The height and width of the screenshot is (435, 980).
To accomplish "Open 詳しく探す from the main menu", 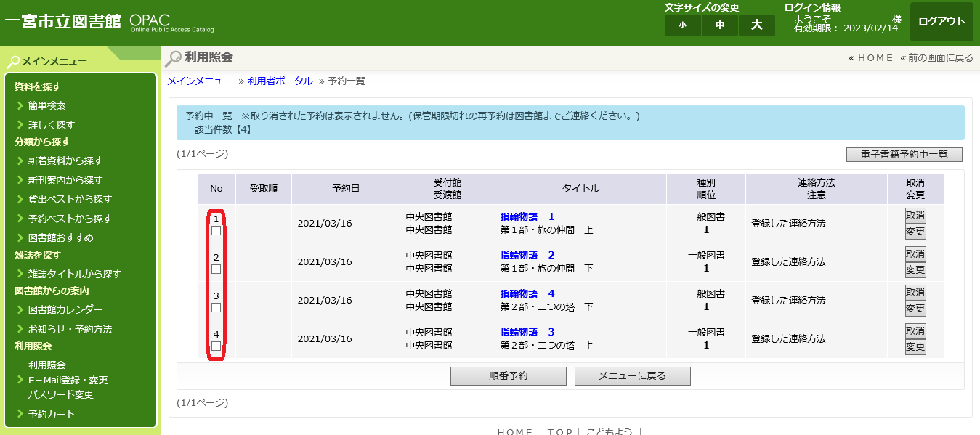I will click(x=51, y=125).
